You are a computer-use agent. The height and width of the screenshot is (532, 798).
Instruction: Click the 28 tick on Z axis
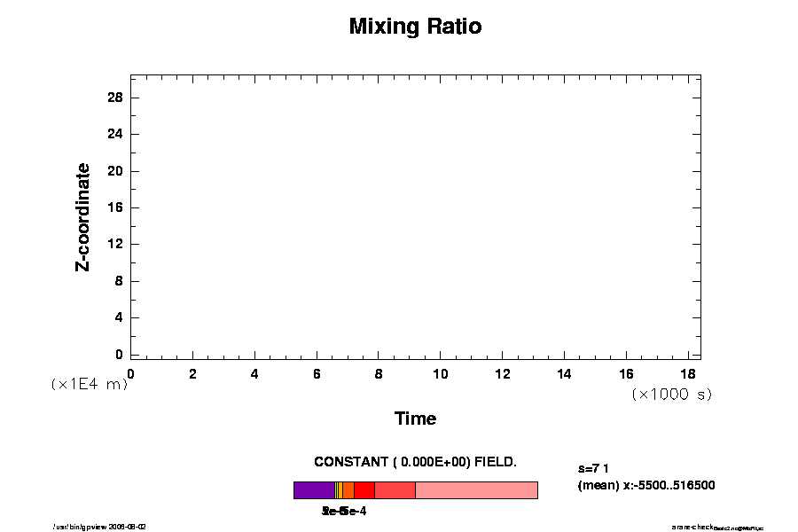[115, 98]
